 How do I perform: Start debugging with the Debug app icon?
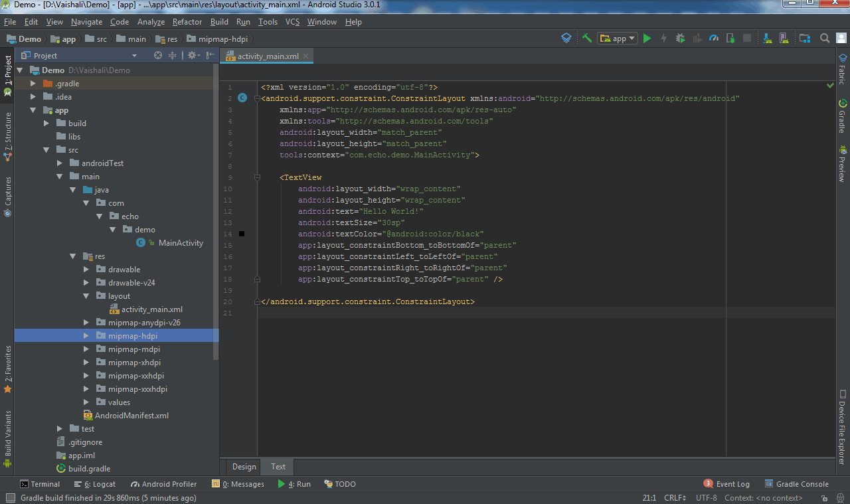[x=681, y=39]
